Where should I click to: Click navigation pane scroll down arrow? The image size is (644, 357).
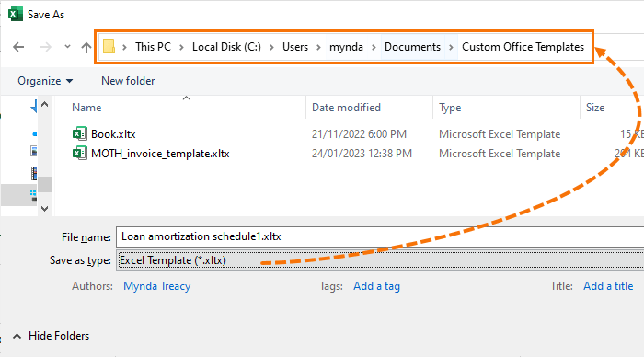(x=45, y=209)
